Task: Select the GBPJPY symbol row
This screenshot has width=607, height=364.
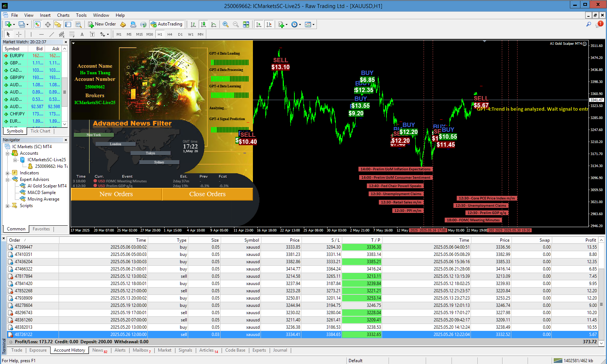Action: point(32,78)
